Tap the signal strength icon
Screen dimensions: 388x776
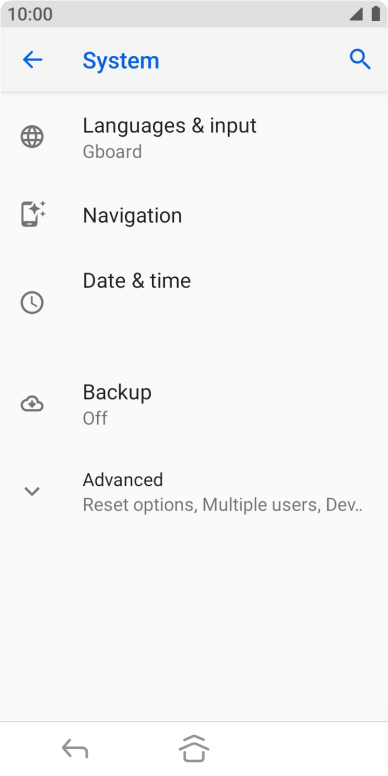coord(356,14)
